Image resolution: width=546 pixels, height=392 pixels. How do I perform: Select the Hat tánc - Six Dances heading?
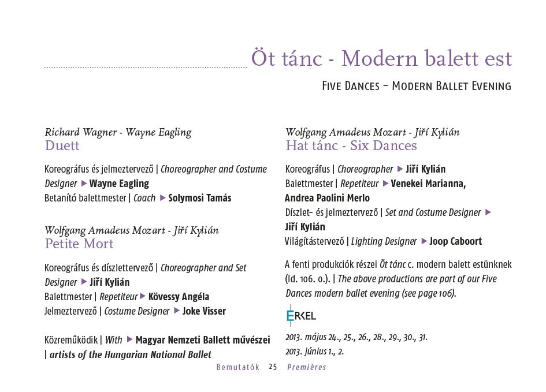tap(351, 145)
